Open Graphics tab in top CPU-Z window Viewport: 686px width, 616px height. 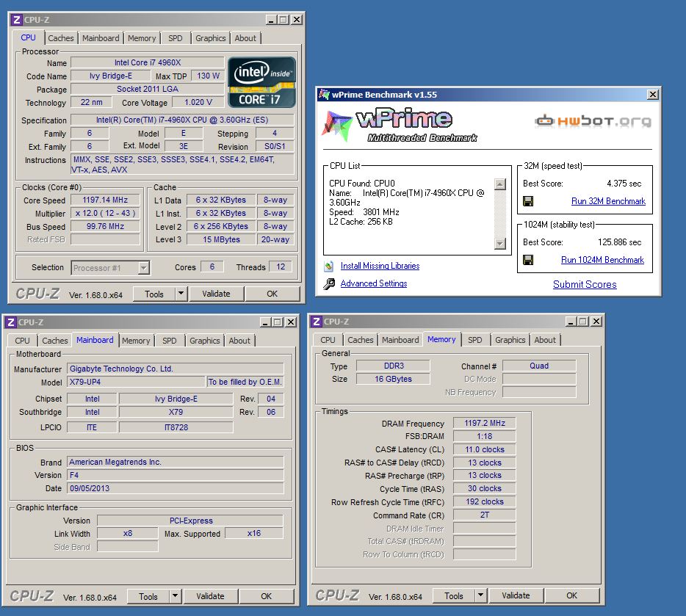click(x=211, y=38)
